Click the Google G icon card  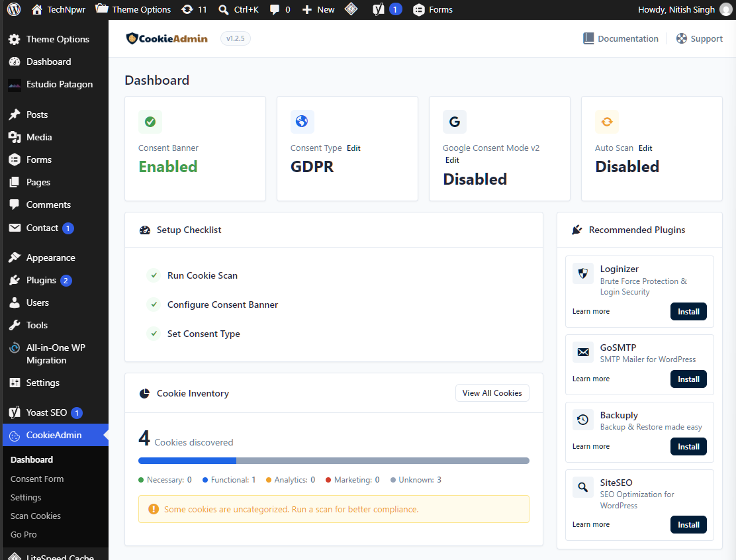click(x=454, y=122)
